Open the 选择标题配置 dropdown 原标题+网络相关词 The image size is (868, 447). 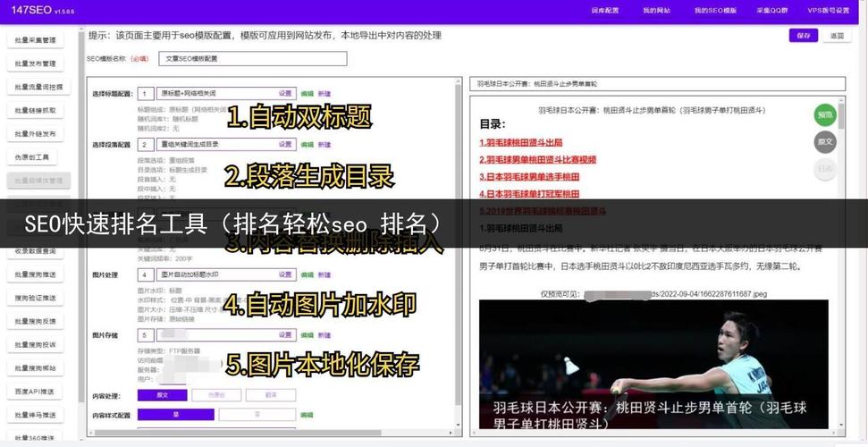[x=226, y=94]
